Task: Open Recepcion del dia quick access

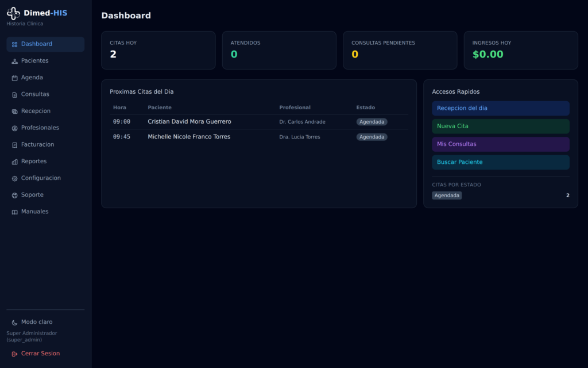Action: pyautogui.click(x=501, y=108)
